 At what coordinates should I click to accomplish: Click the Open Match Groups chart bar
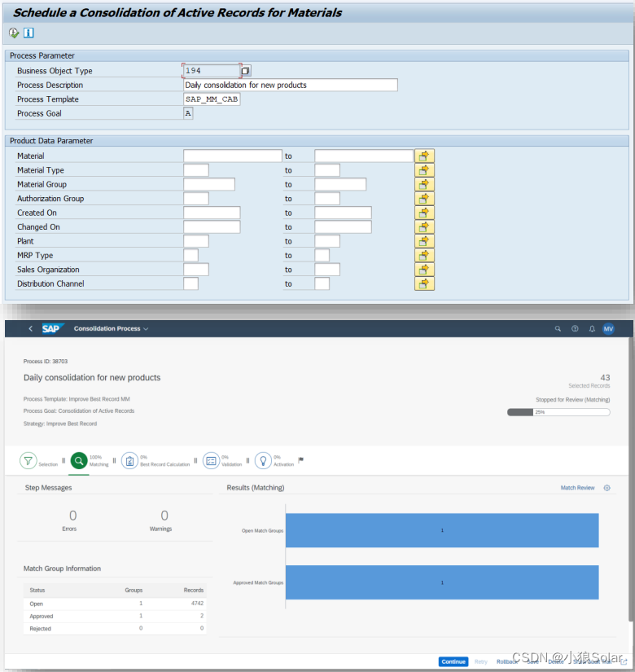click(x=442, y=530)
